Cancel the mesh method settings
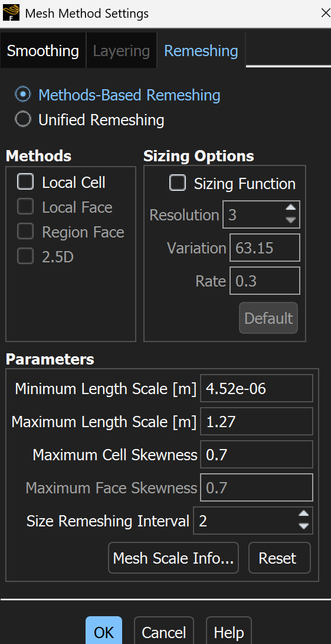 coord(163,632)
